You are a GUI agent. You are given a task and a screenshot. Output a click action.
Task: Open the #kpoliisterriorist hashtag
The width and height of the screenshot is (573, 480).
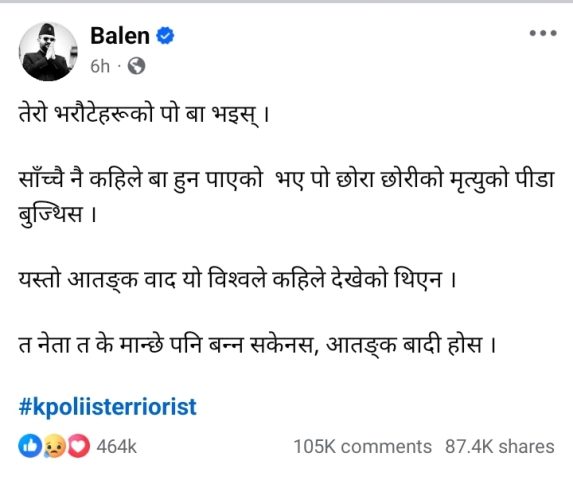click(107, 407)
